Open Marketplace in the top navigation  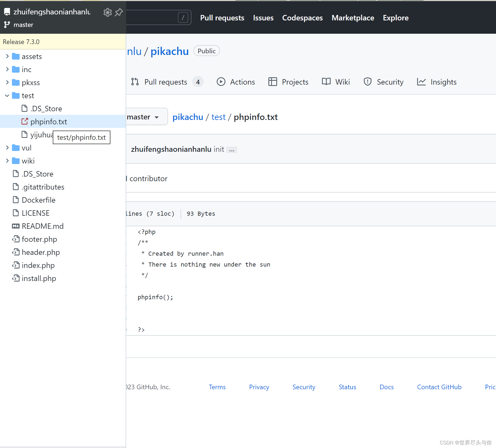tap(353, 18)
